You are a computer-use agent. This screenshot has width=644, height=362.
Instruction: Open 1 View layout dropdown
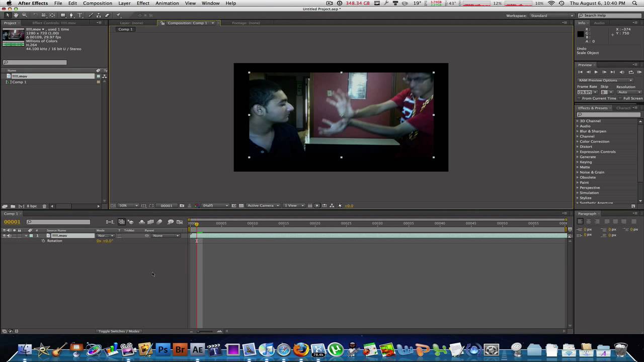point(295,206)
